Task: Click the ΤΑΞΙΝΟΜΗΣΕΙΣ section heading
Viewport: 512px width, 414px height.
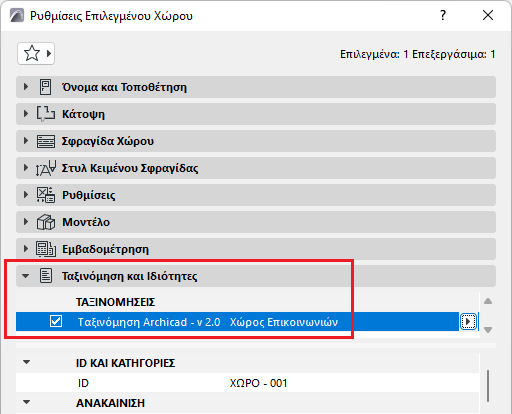Action: coord(115,302)
